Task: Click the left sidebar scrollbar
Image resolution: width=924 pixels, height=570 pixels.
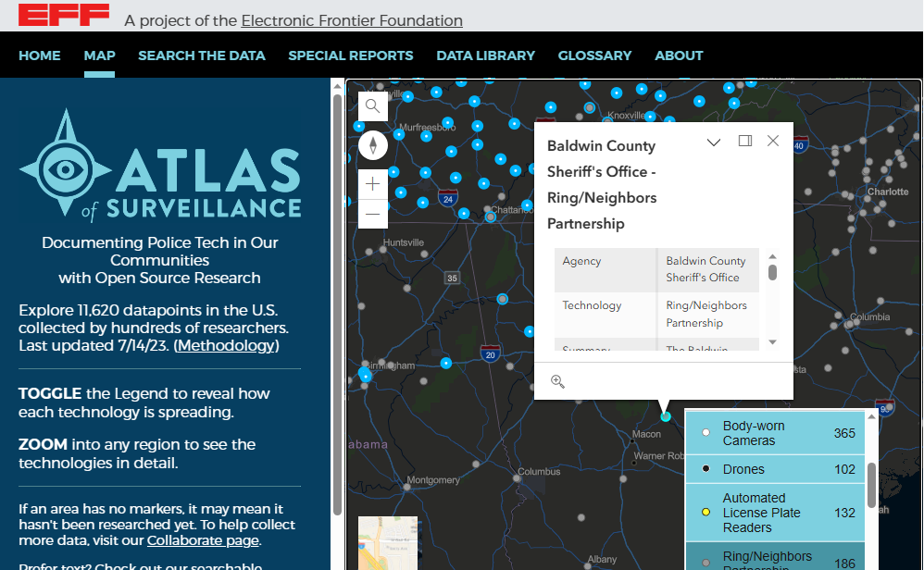Action: (x=337, y=304)
